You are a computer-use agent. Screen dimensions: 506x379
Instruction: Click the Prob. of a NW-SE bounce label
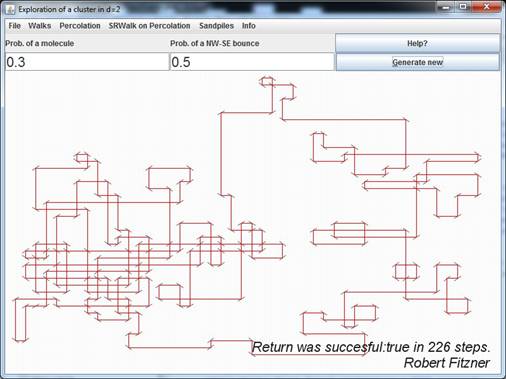[x=215, y=43]
